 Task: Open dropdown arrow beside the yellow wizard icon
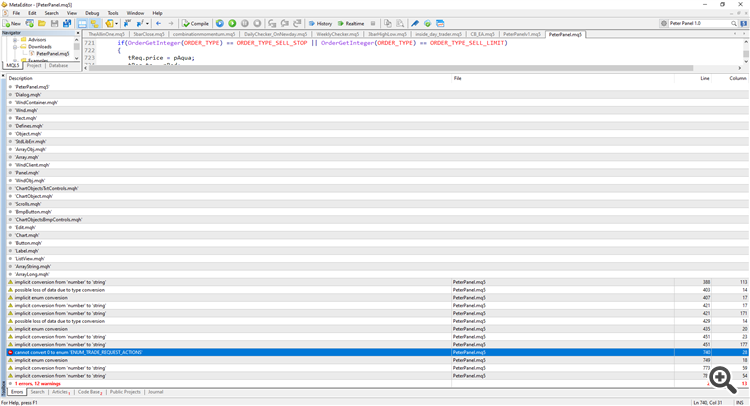pos(116,23)
